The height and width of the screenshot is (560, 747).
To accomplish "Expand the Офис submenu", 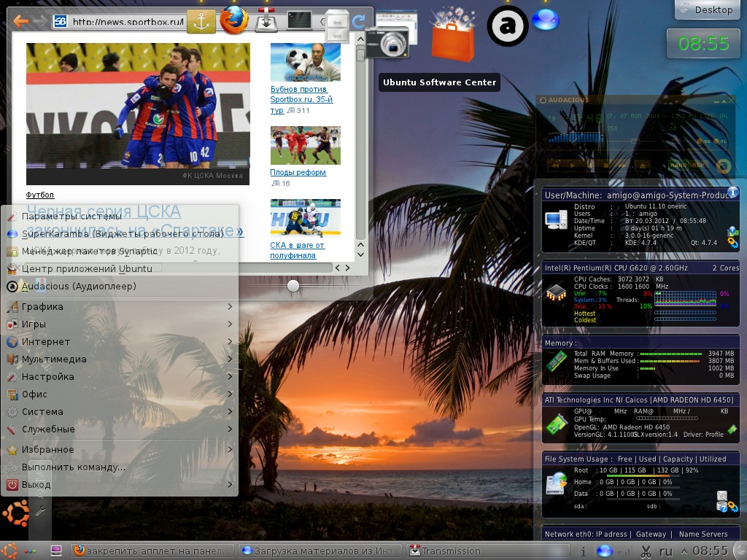I will [x=119, y=394].
